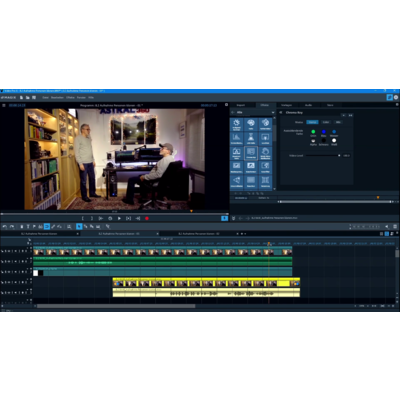This screenshot has width=400, height=400.
Task: Click the Play button under preview monitor
Action: point(119,218)
